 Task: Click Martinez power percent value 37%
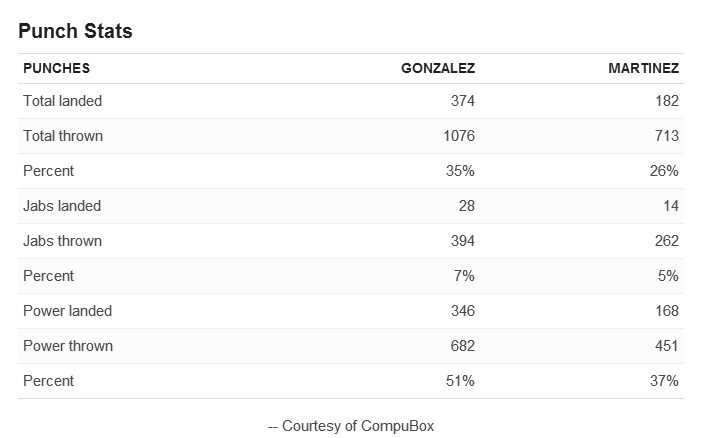(x=664, y=381)
